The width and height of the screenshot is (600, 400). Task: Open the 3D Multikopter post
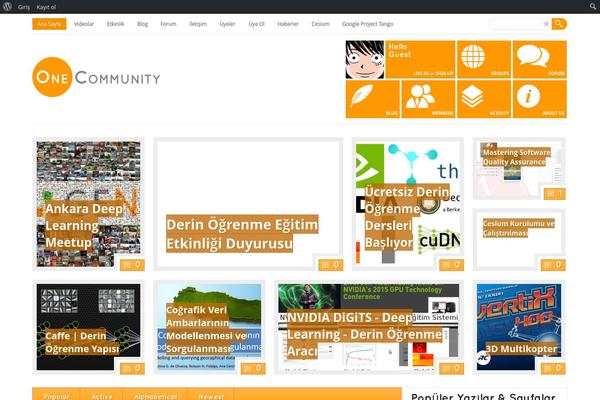(x=521, y=349)
